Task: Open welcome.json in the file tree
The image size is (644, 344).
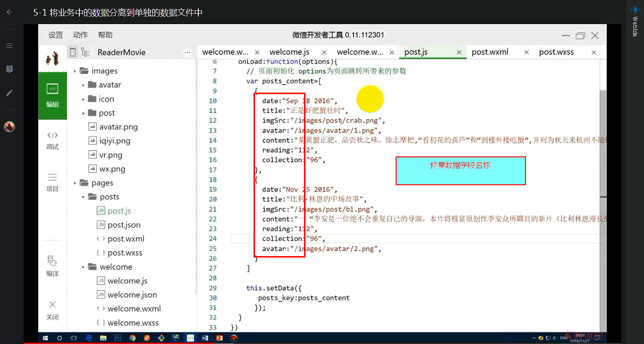Action: [x=132, y=295]
